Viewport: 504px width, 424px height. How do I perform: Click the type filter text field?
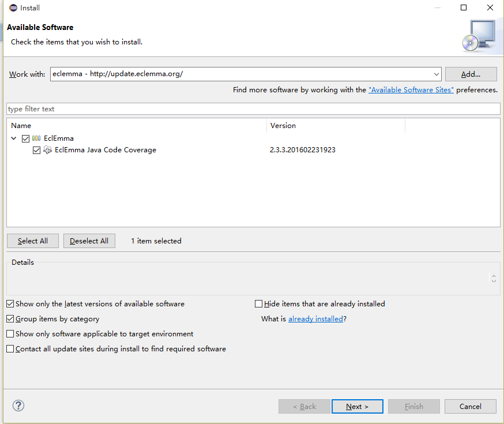(x=253, y=109)
